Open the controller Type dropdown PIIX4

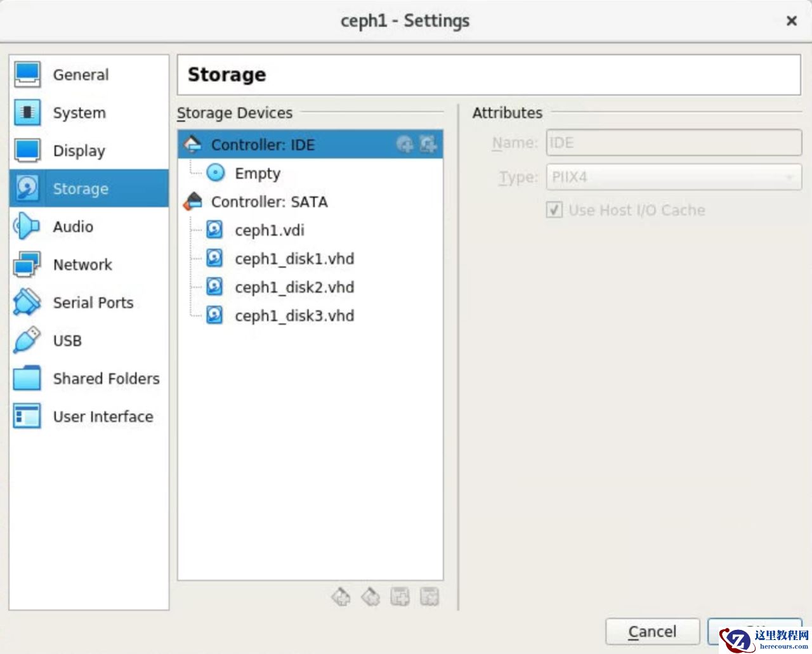(674, 177)
